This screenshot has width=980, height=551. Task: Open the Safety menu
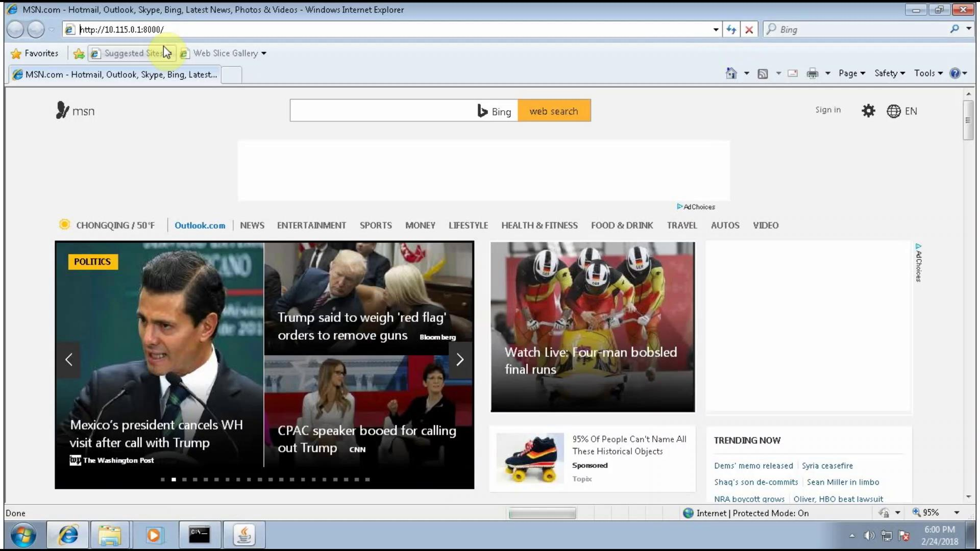pyautogui.click(x=890, y=73)
